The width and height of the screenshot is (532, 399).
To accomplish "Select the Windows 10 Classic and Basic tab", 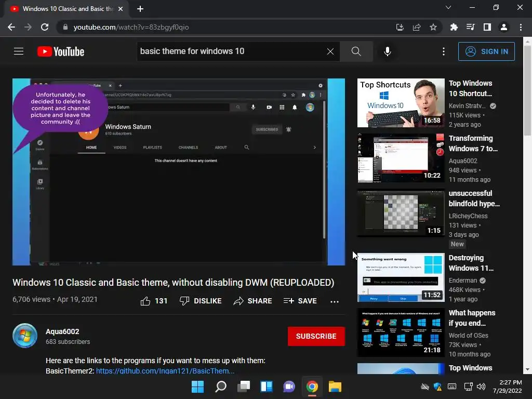I will pos(66,9).
